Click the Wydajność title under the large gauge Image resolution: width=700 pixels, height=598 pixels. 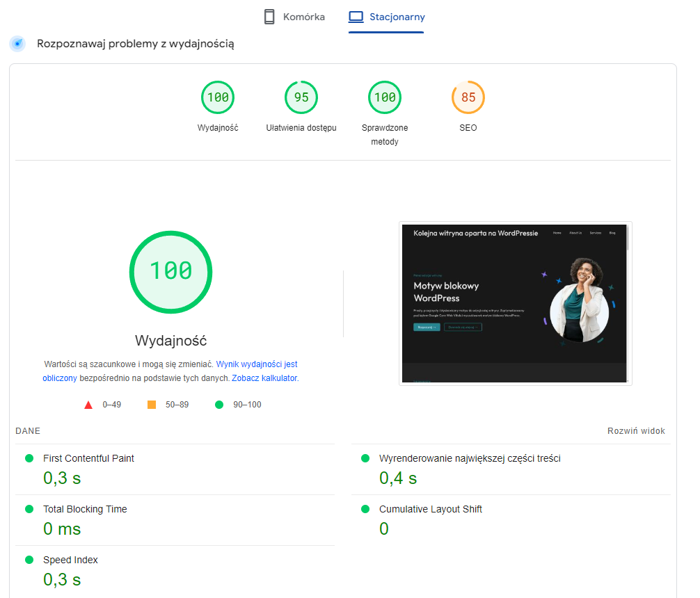tap(171, 341)
